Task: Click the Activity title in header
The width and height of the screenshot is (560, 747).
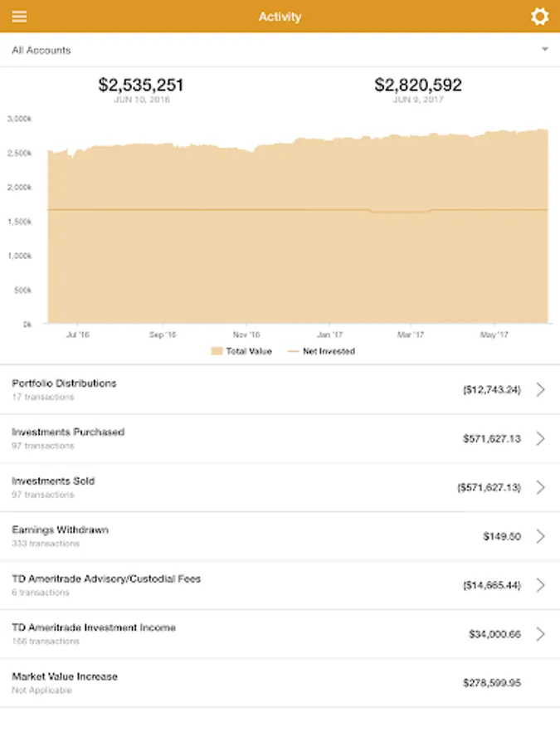Action: [x=280, y=17]
